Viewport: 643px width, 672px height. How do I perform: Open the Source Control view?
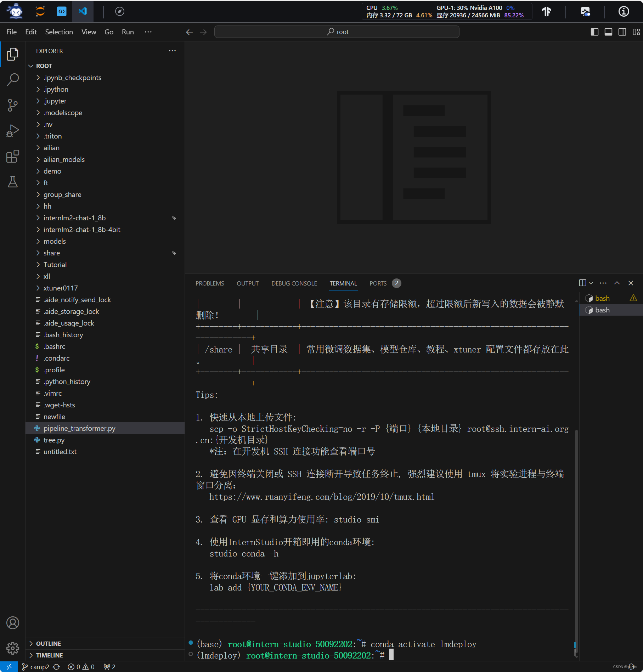(x=13, y=105)
